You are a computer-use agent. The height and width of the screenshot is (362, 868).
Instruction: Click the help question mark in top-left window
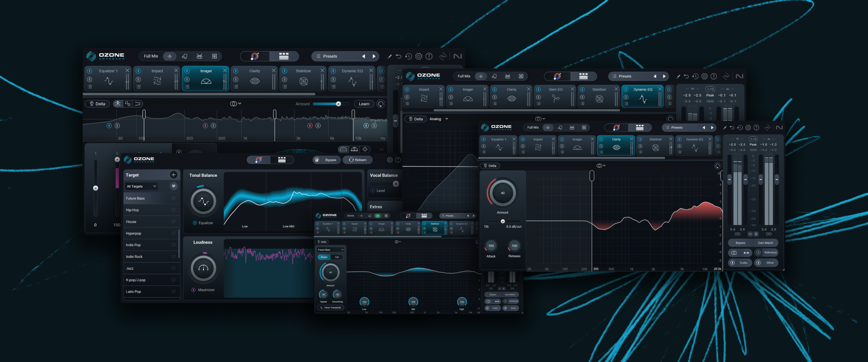(429, 56)
